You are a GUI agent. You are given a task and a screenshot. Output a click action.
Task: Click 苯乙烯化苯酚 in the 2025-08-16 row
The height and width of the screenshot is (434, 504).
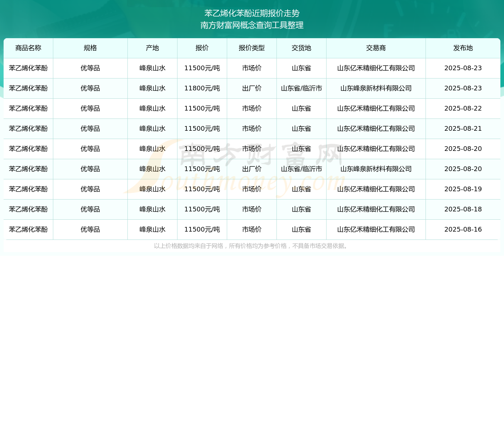[28, 229]
